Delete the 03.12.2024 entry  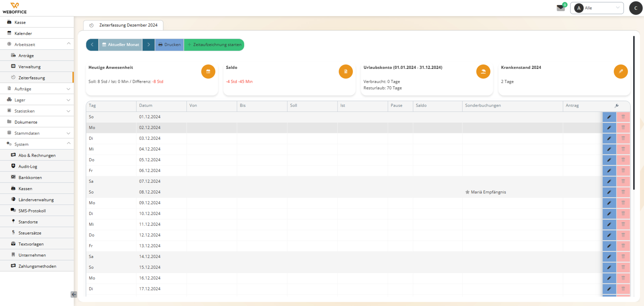[x=623, y=138]
